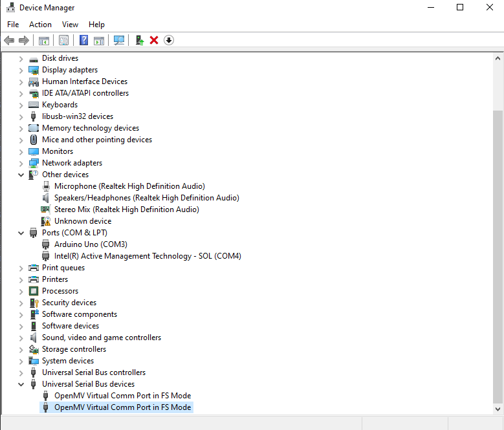Viewport: 504px width, 430px height.
Task: Scan for hardware changes monitor icon
Action: (119, 40)
